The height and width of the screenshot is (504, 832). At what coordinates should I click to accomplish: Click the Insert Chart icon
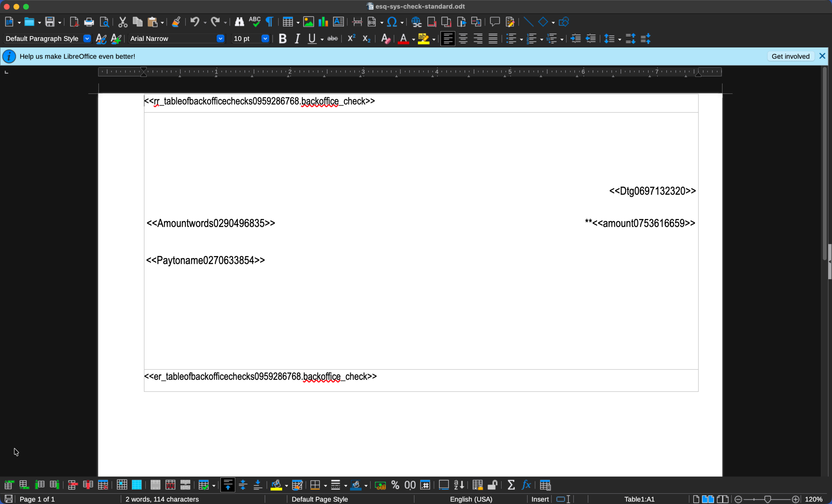tap(323, 22)
